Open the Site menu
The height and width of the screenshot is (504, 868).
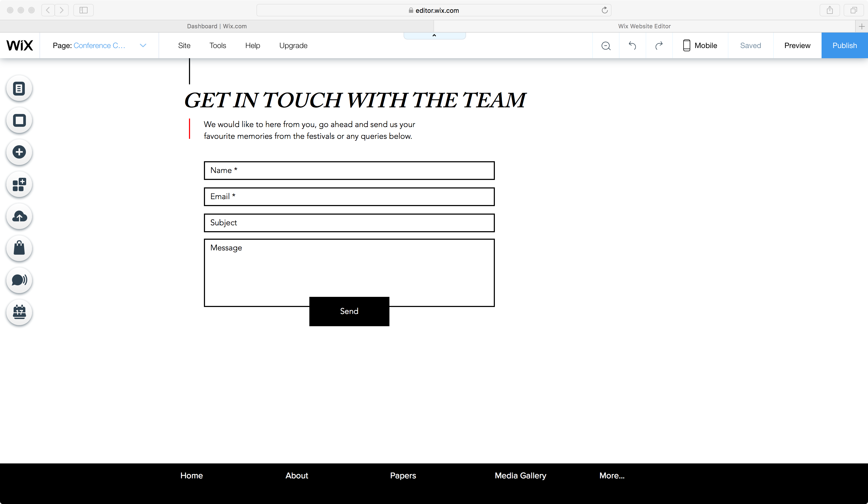(x=184, y=45)
